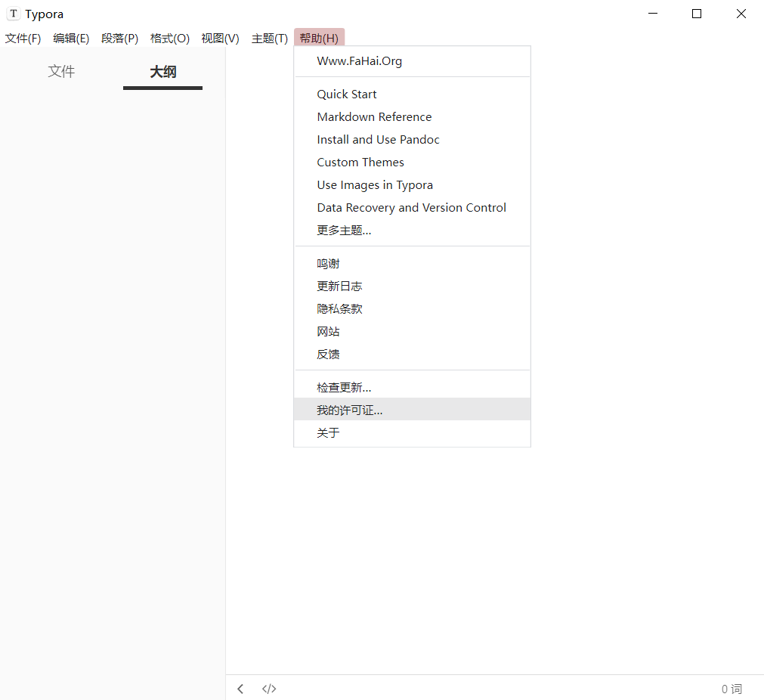This screenshot has height=700, width=764.
Task: Click the 0 词 word count
Action: (732, 689)
